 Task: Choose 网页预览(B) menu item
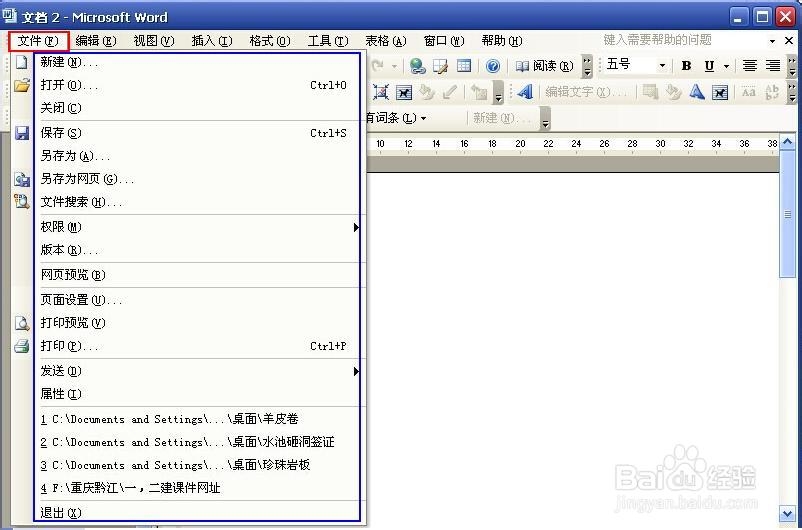click(197, 275)
